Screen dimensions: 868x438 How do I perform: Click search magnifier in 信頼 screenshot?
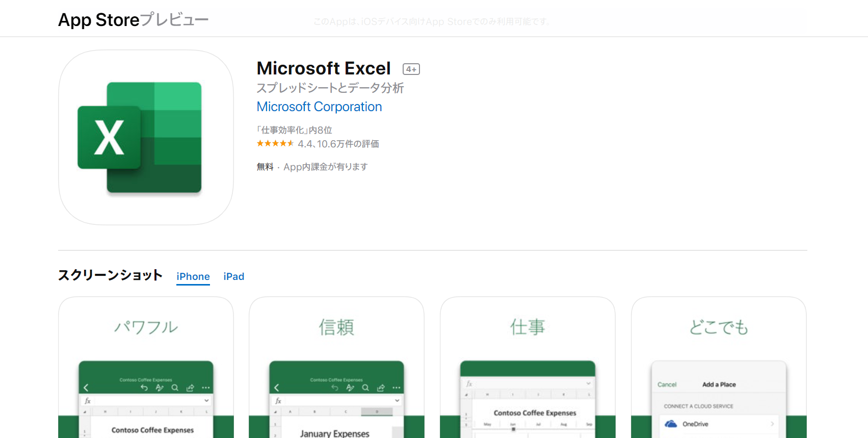click(x=365, y=388)
